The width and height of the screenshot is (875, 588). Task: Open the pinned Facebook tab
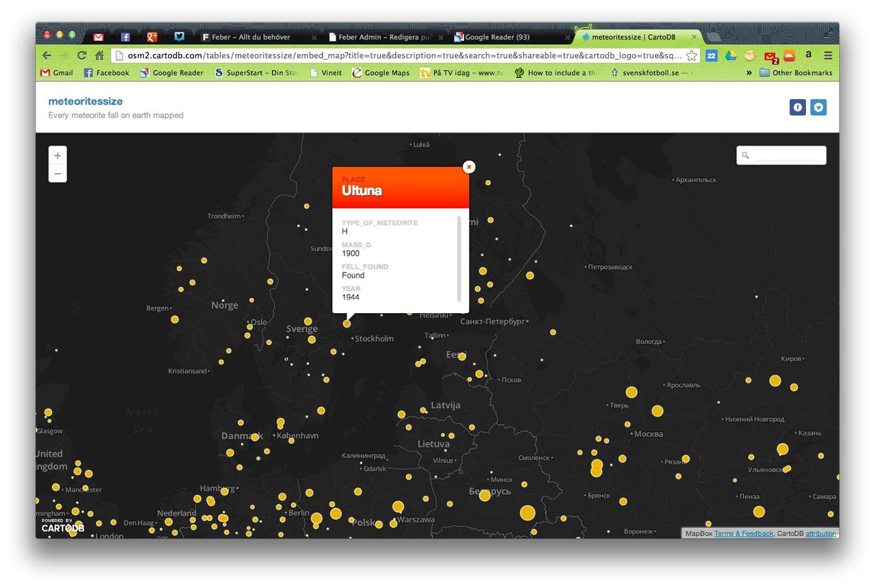(125, 37)
